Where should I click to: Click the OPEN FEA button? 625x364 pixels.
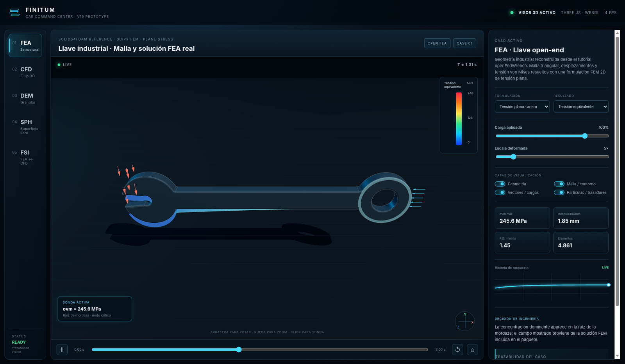(437, 43)
